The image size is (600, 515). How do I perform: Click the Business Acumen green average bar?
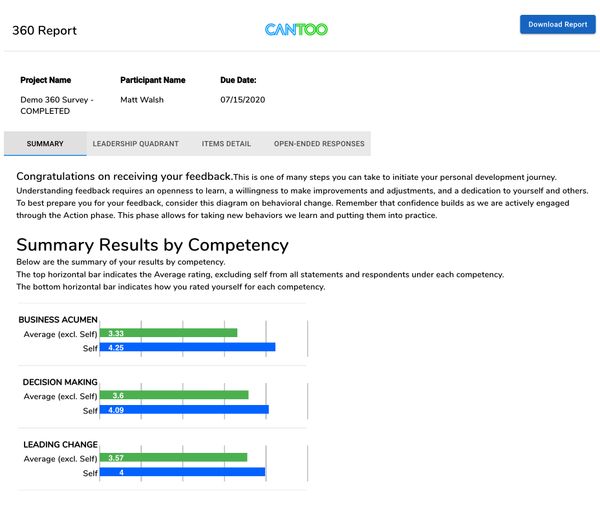[168, 333]
